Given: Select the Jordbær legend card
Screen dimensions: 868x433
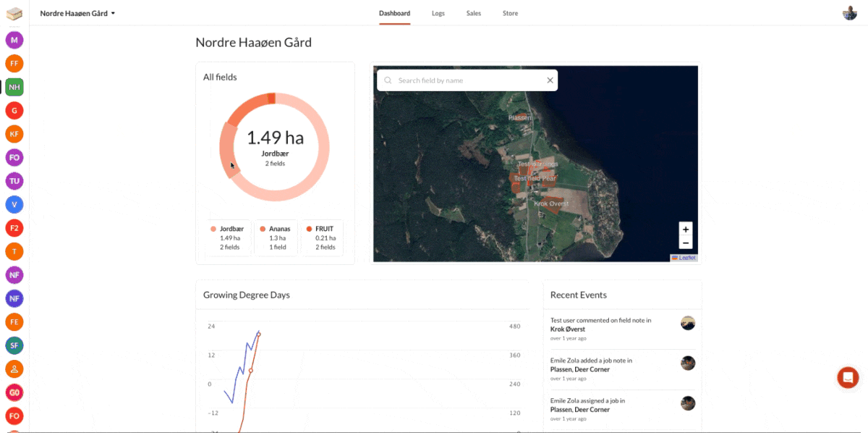Looking at the screenshot, I should pyautogui.click(x=229, y=237).
